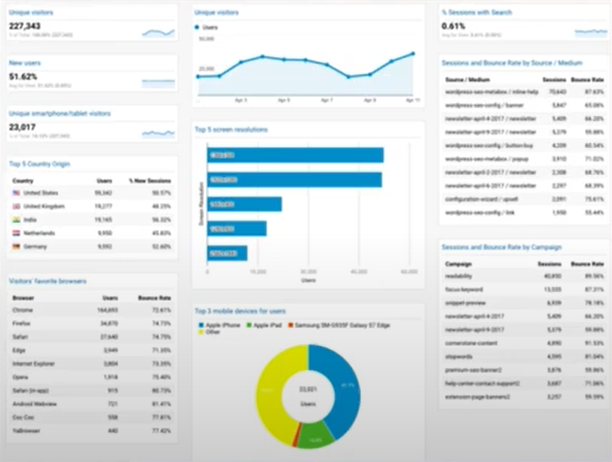Screen dimensions: 612x462
Task: Select the Netherlands country row label
Action: tap(39, 233)
